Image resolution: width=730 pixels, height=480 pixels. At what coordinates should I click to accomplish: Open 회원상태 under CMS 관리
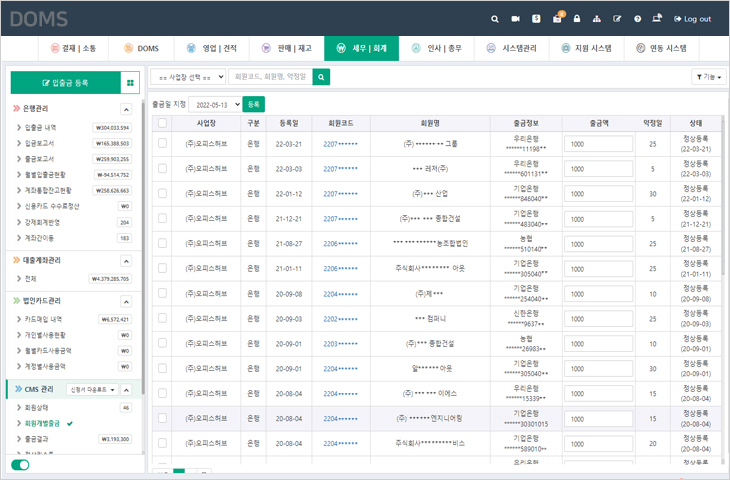point(36,408)
